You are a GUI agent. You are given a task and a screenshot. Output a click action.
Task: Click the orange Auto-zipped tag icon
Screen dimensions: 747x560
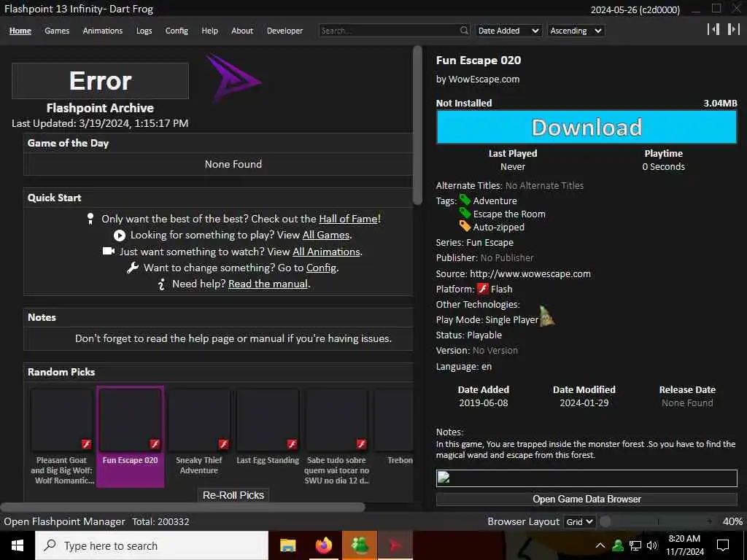(465, 226)
